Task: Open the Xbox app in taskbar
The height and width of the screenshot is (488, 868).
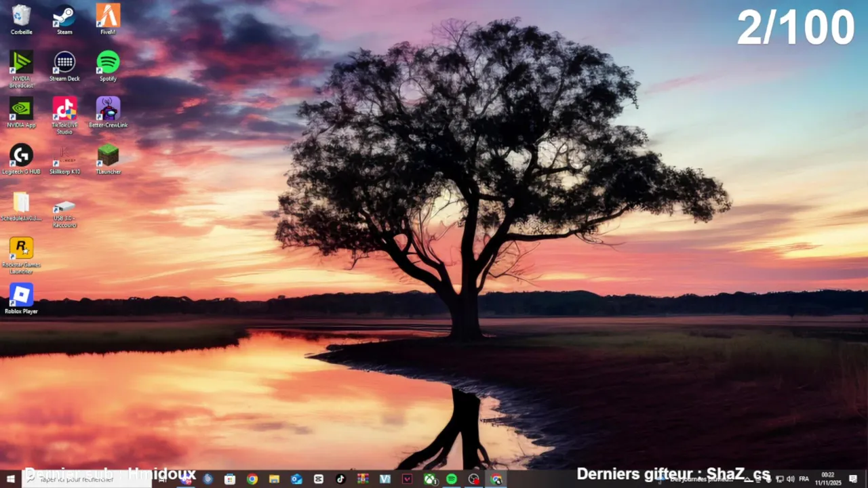Action: click(x=430, y=479)
